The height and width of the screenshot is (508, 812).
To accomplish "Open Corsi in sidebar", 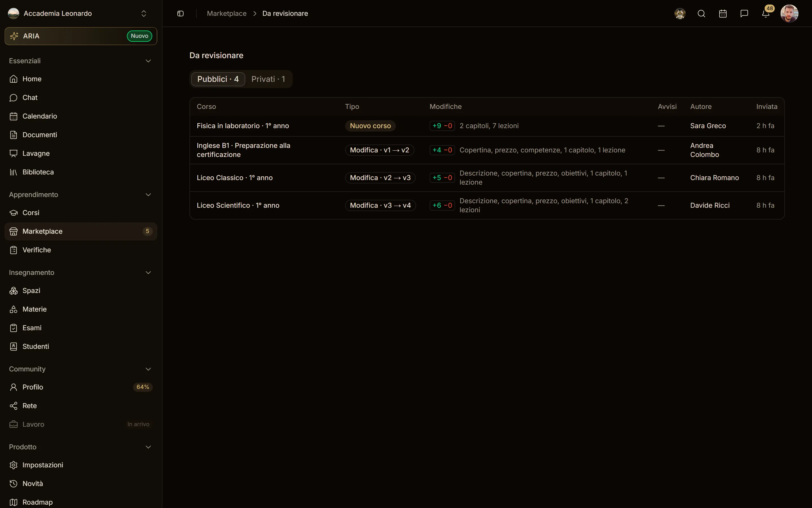I will point(81,213).
